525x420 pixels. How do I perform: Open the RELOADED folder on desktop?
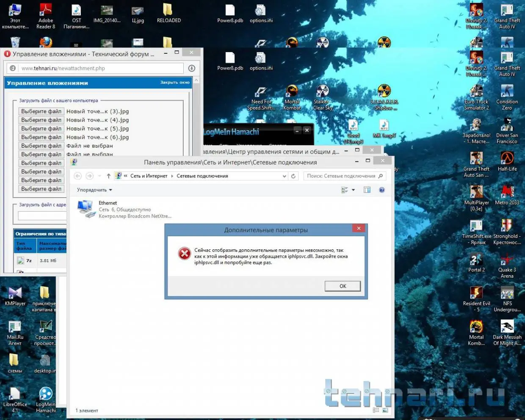tap(169, 13)
